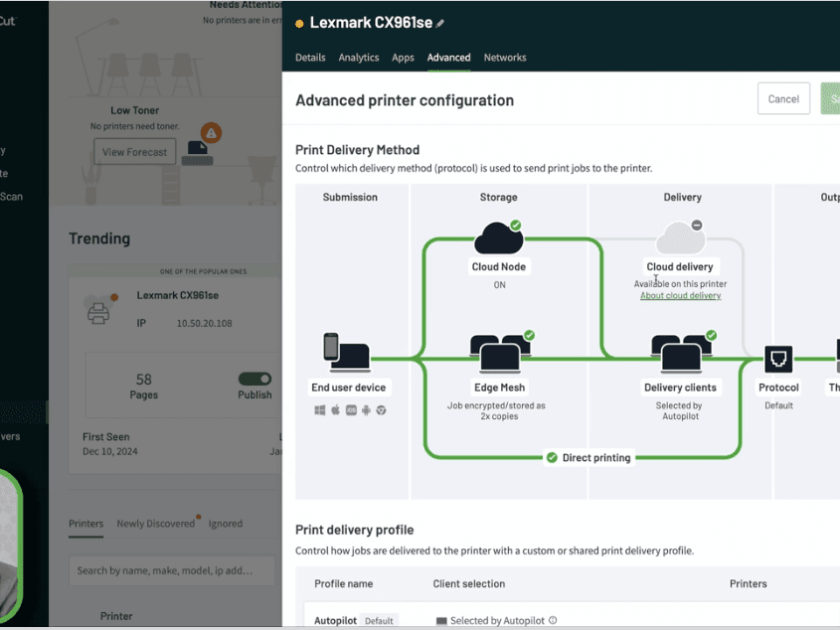
Task: Click the Cloud Node cloud icon
Action: 498,238
